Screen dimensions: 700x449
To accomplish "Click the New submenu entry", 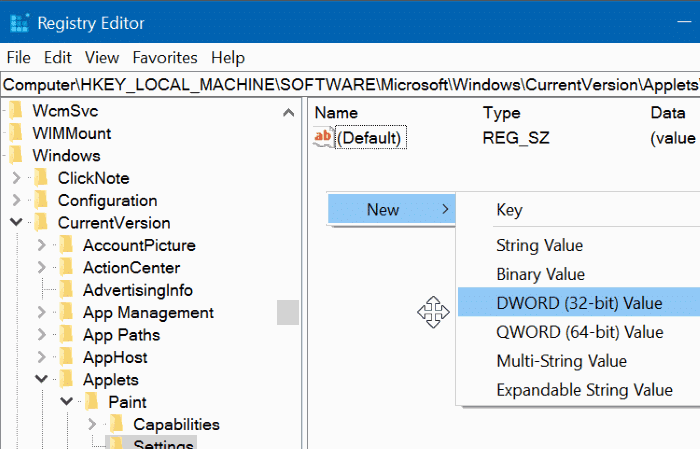I will pos(392,209).
